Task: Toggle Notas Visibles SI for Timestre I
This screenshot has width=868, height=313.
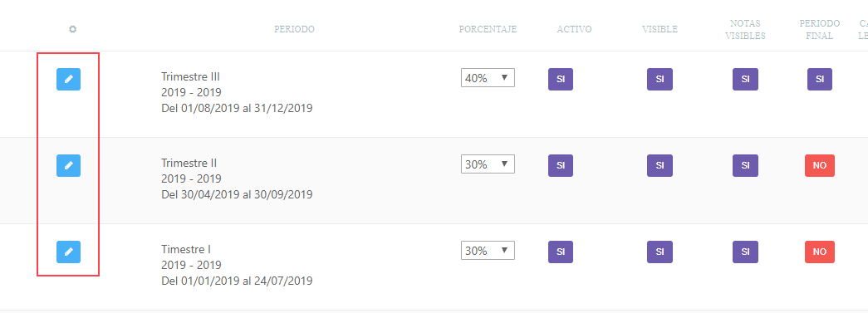Action: [x=745, y=252]
